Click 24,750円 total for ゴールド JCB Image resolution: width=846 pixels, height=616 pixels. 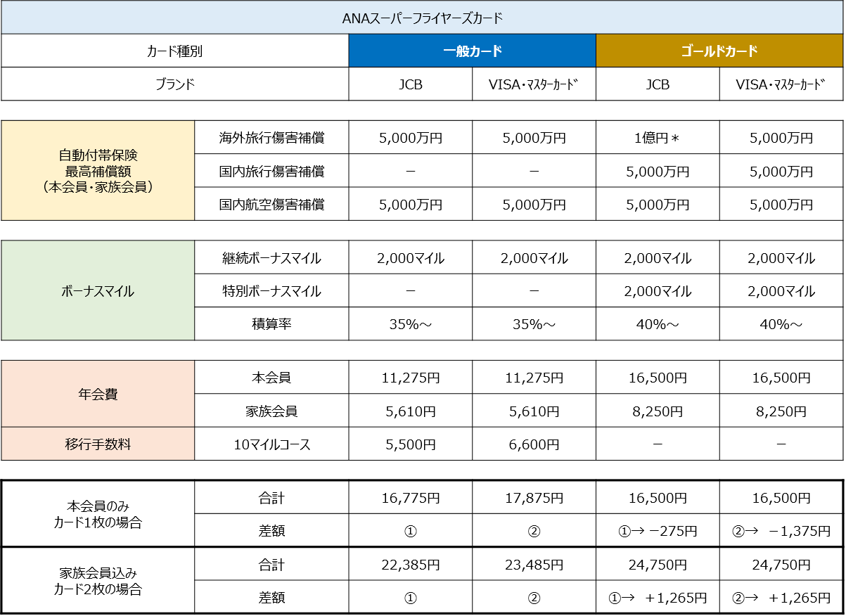[x=658, y=564]
